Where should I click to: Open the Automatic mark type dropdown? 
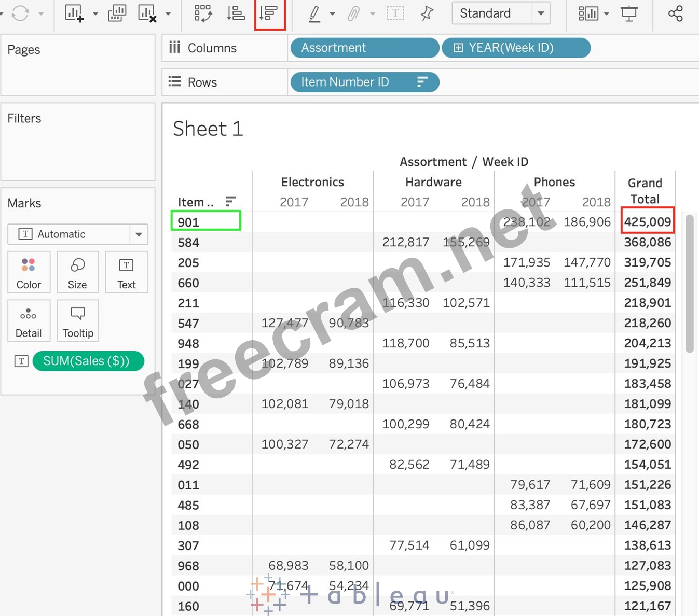pyautogui.click(x=139, y=234)
